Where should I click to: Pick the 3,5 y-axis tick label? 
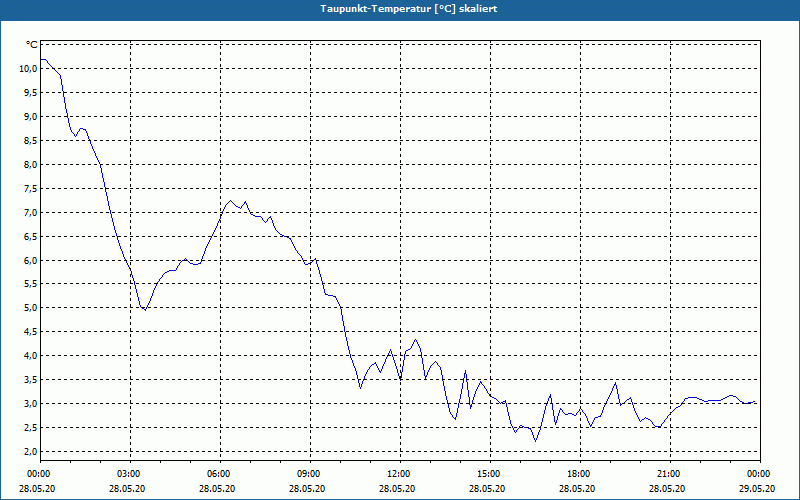30,380
